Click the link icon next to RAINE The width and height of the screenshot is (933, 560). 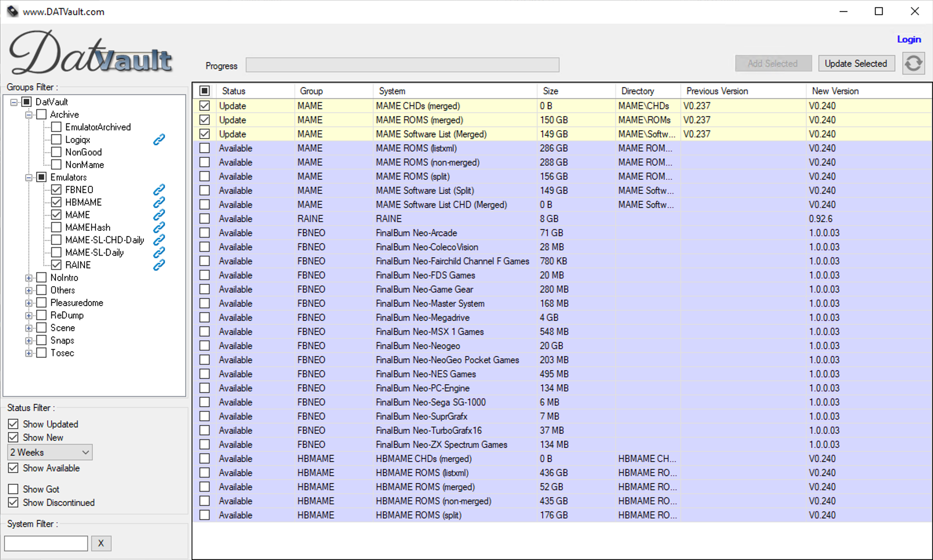click(159, 265)
